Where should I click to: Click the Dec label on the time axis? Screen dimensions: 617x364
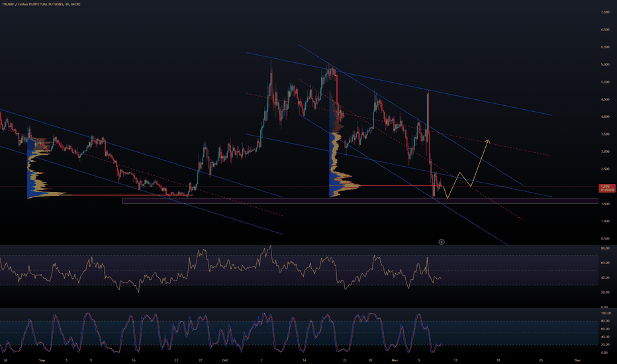click(x=577, y=360)
